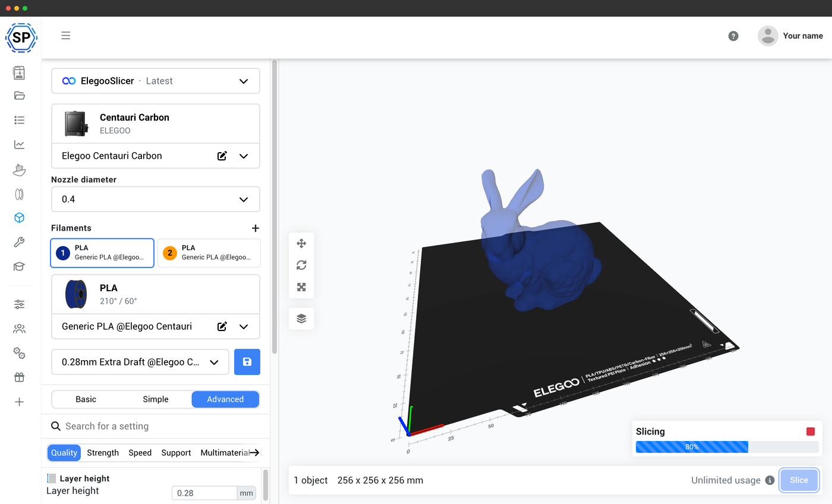Switch to Advanced settings mode
This screenshot has width=832, height=504.
click(x=225, y=399)
